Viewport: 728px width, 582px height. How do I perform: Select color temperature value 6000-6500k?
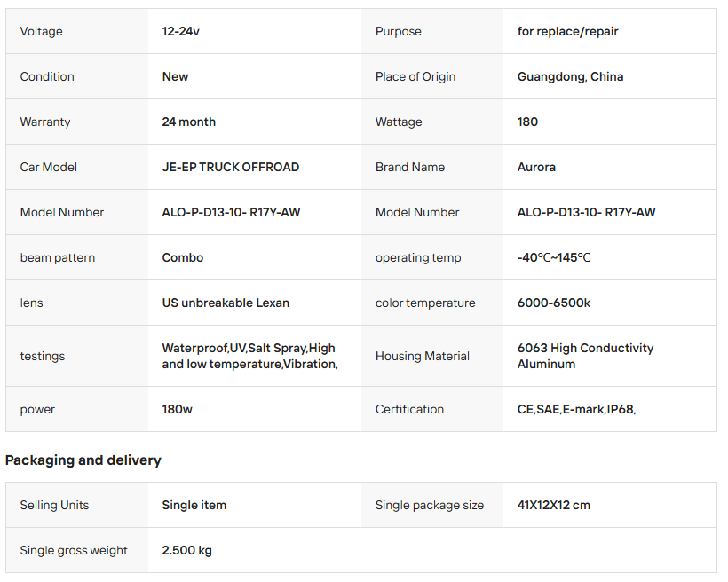554,303
